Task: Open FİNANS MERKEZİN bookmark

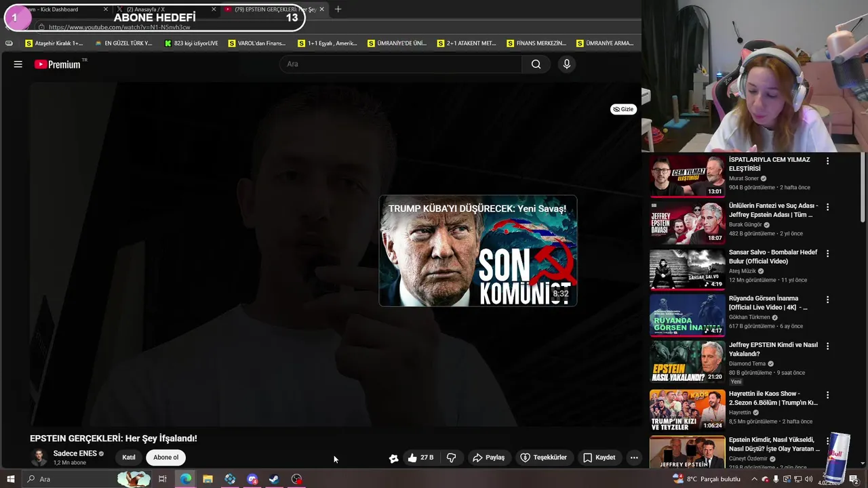Action: click(536, 43)
